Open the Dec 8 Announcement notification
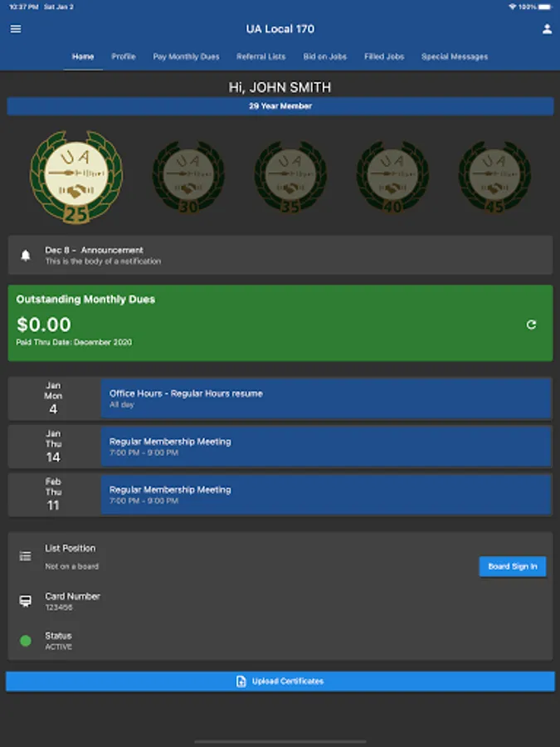Screen dimensions: 560x747 (280, 255)
